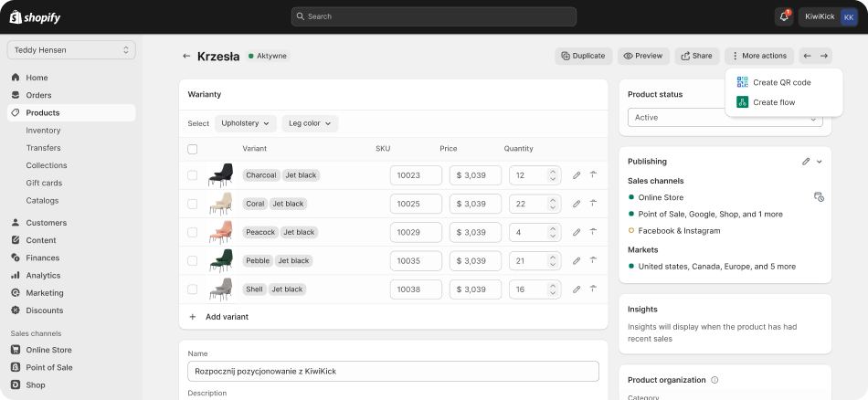Collapse the Publishing section chevron
The image size is (868, 400).
[820, 162]
